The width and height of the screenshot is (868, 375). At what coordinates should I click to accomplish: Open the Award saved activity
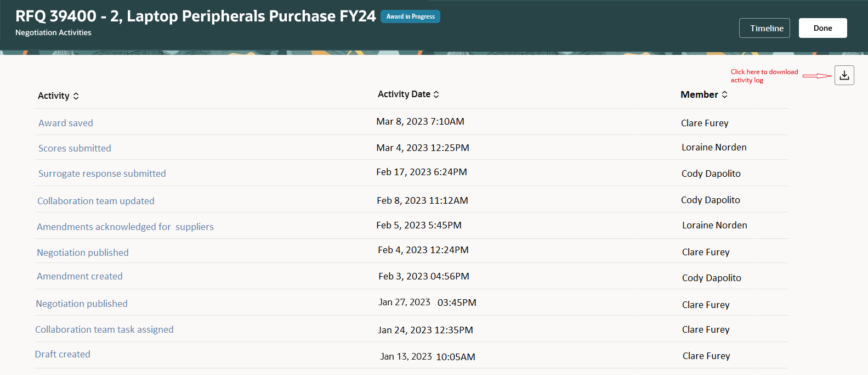pos(66,123)
